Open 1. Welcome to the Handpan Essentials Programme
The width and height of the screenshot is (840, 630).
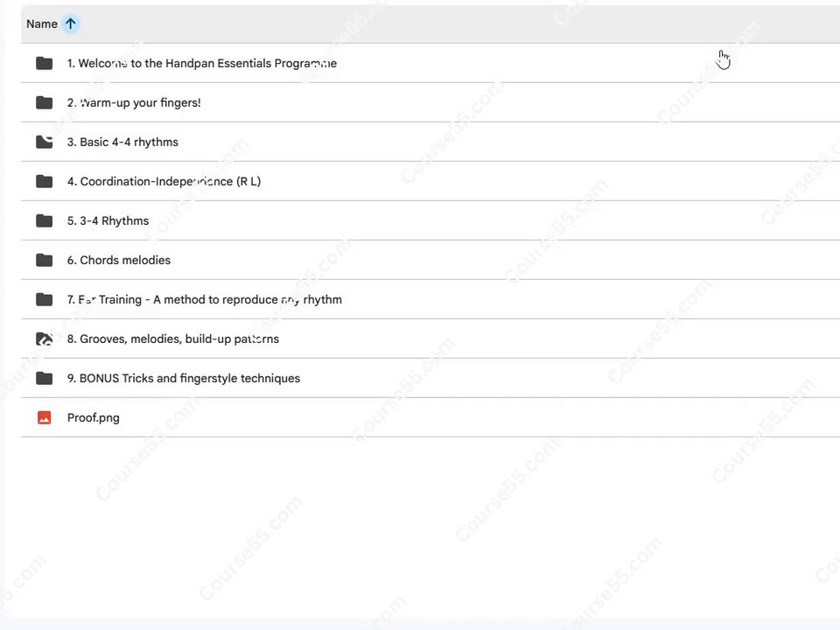coord(202,63)
